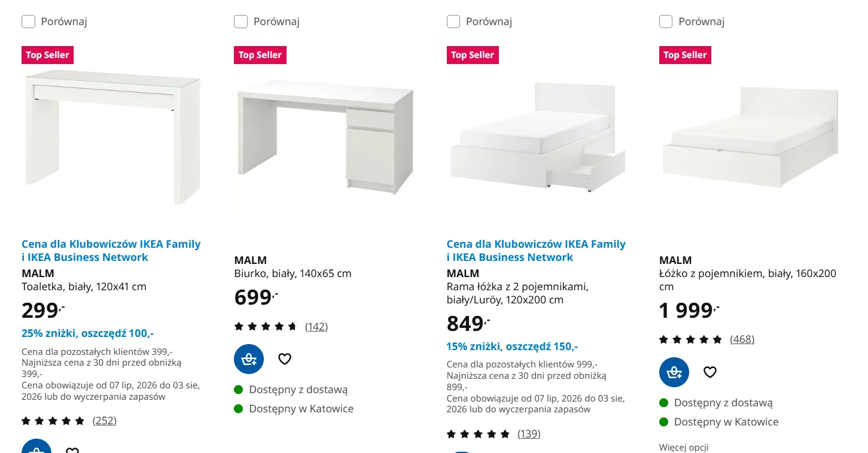This screenshot has height=453, width=868.
Task: Favourite the MALM Toaletka dressing table
Action: [72, 449]
